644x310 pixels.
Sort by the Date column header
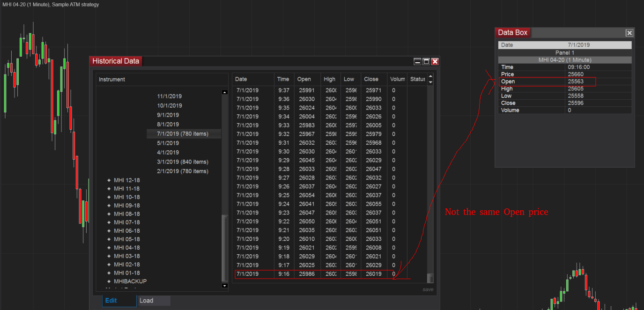click(x=253, y=79)
